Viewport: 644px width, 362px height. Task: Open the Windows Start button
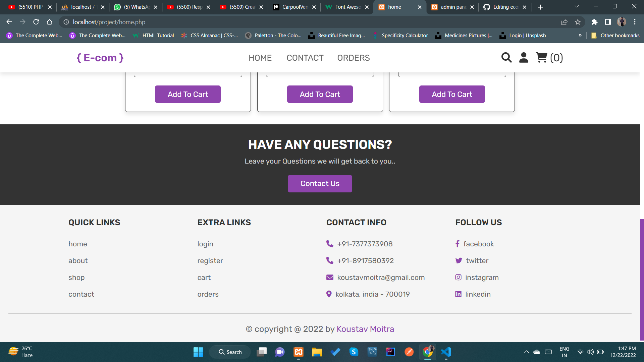(x=198, y=352)
